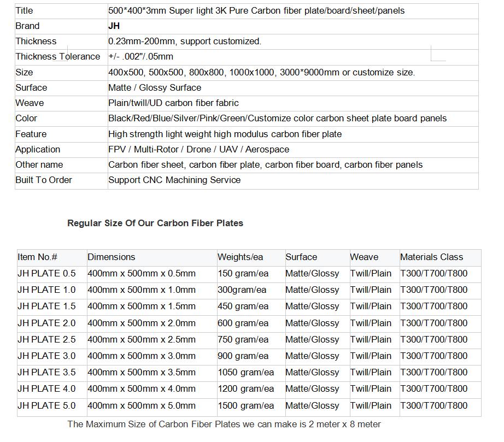Select the Thickness Tolerance label cell
Screen dimensions: 504x442
(58, 56)
